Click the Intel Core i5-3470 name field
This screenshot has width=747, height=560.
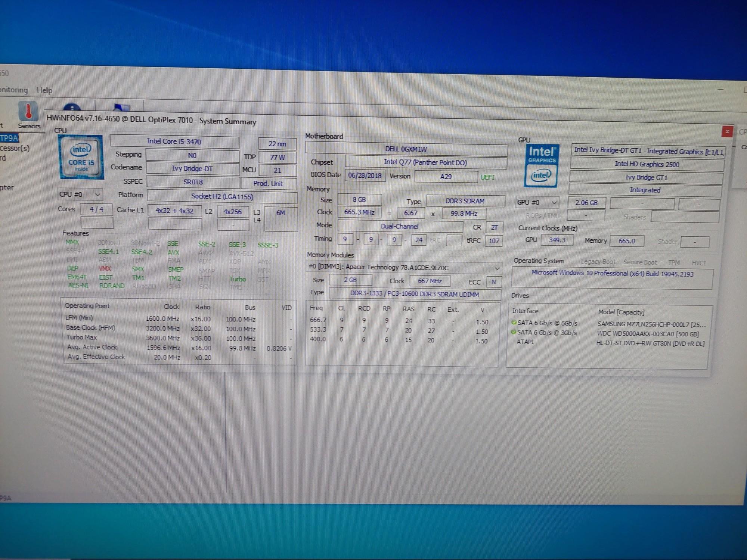click(174, 141)
